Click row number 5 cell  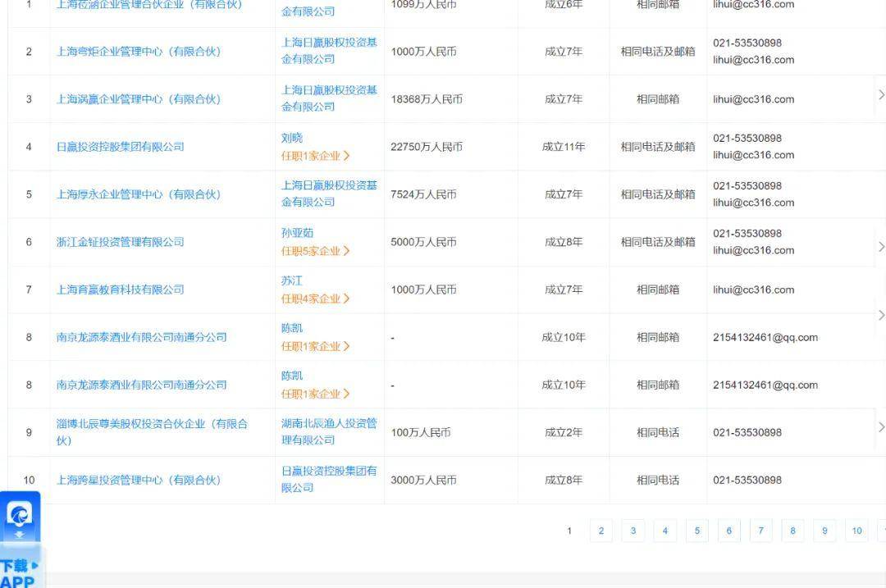(x=29, y=194)
